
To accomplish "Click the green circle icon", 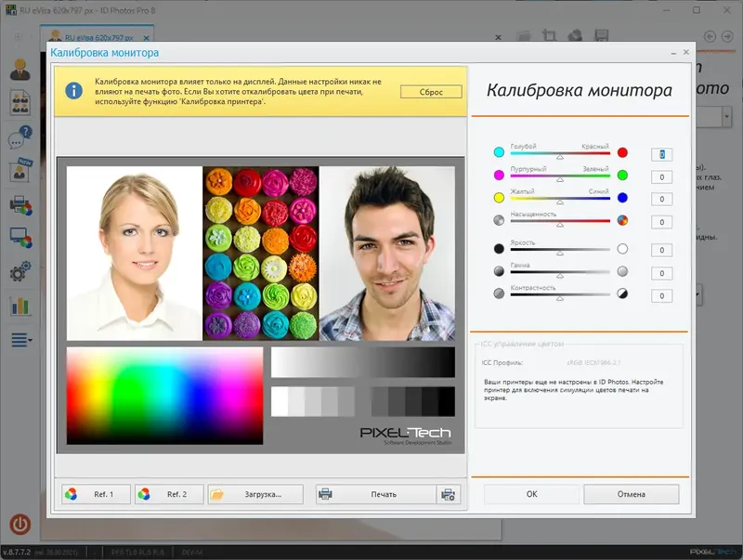I will [622, 176].
